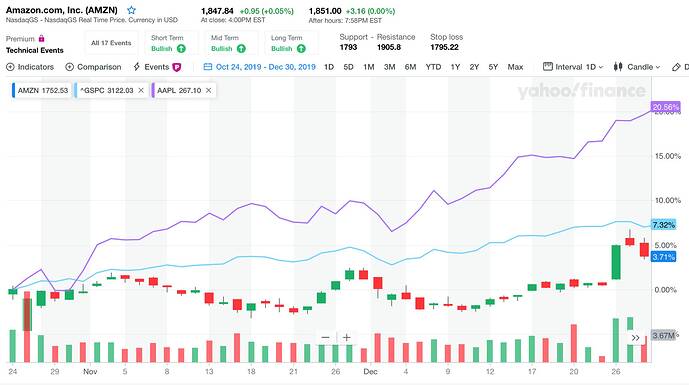The height and width of the screenshot is (385, 689).
Task: Zoom in with the plus button
Action: pyautogui.click(x=347, y=337)
